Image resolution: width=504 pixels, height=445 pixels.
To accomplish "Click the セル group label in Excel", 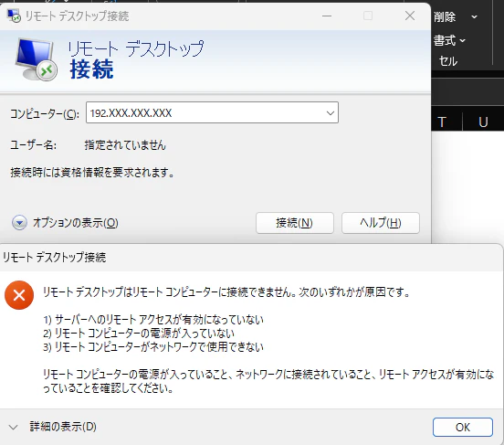I will (448, 61).
